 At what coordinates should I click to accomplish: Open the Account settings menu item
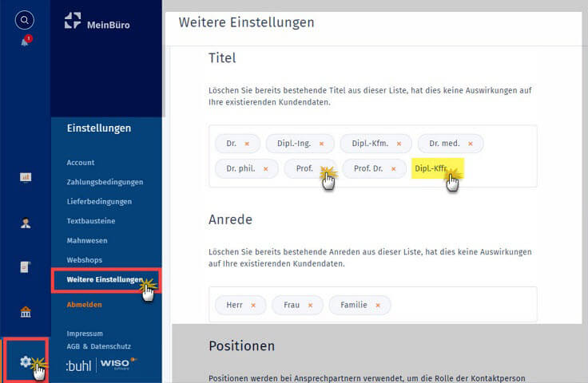[81, 163]
